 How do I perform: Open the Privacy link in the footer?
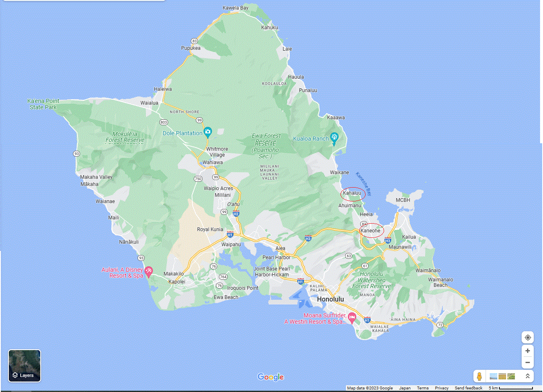click(442, 388)
